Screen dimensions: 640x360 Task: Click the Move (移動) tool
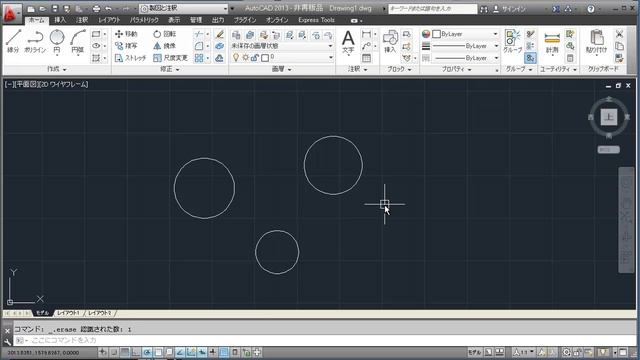click(127, 34)
